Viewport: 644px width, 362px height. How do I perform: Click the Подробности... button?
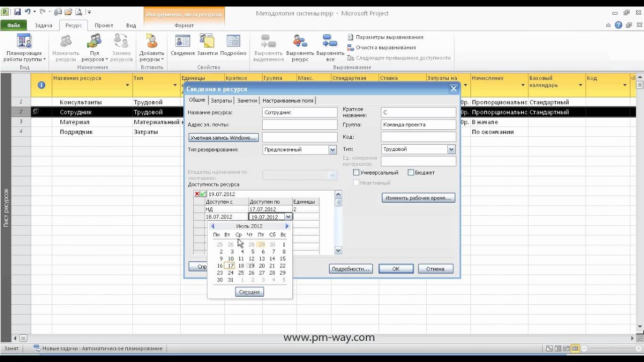pos(351,269)
